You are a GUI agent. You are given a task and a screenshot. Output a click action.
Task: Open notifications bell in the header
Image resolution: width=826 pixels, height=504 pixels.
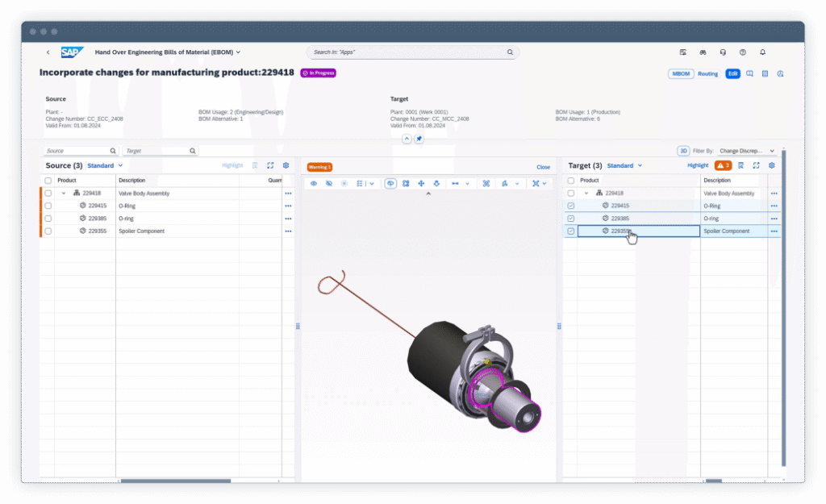[x=762, y=52]
